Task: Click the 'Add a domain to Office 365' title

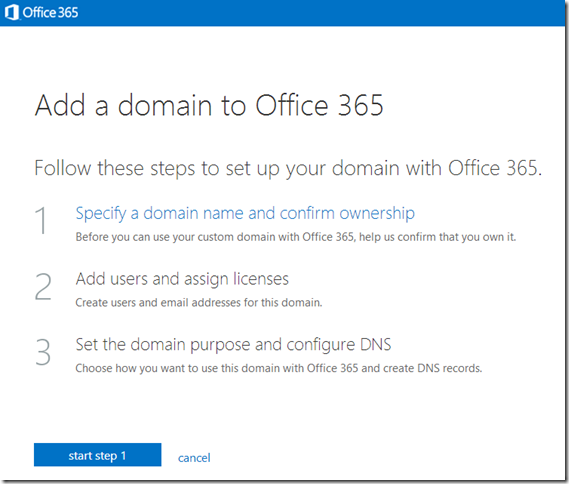Action: click(209, 105)
